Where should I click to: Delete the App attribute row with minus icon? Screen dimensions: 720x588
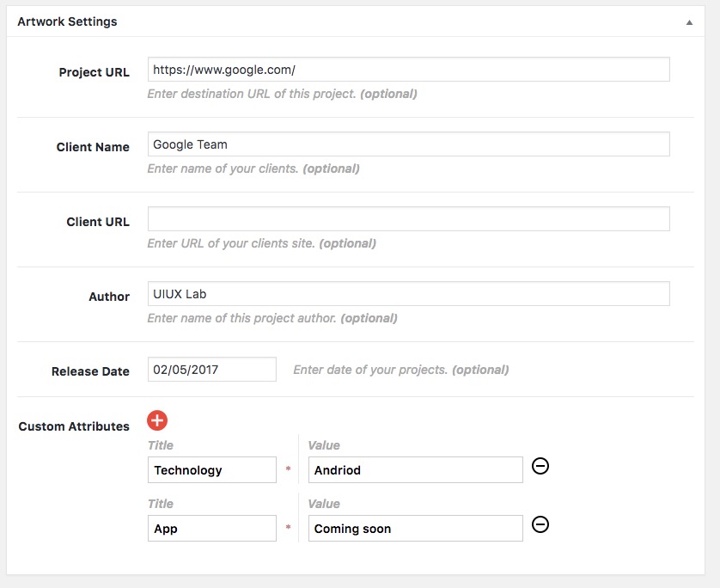(540, 524)
